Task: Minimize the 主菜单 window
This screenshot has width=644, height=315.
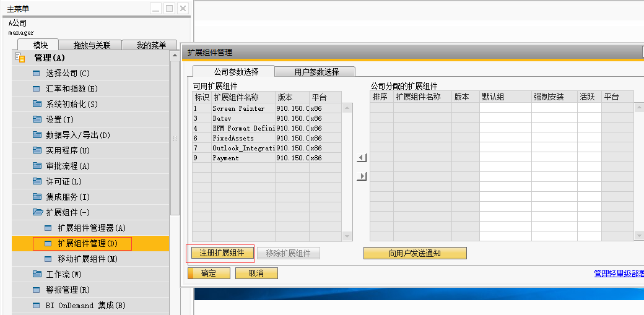Action: (155, 8)
